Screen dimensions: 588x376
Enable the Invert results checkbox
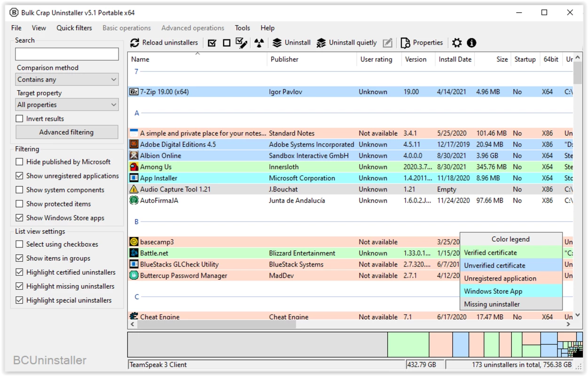tap(19, 118)
